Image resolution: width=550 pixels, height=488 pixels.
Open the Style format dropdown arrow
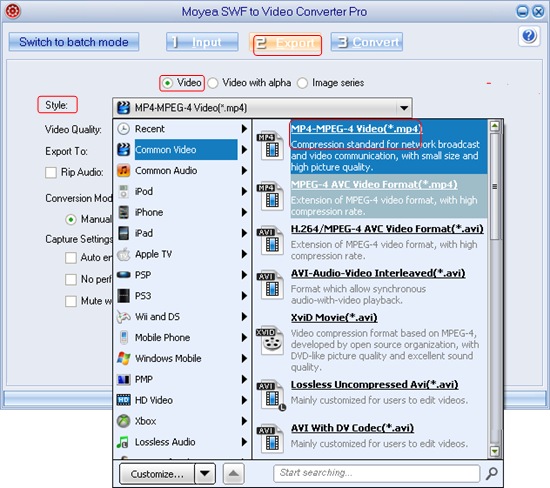click(x=404, y=108)
